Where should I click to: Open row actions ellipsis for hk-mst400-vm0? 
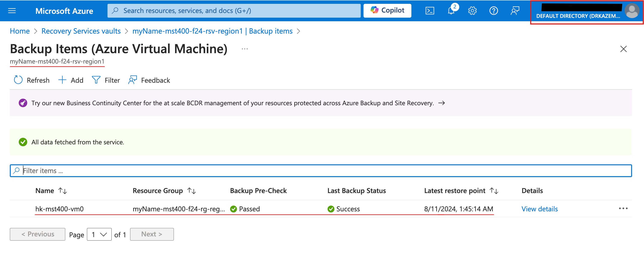click(623, 209)
